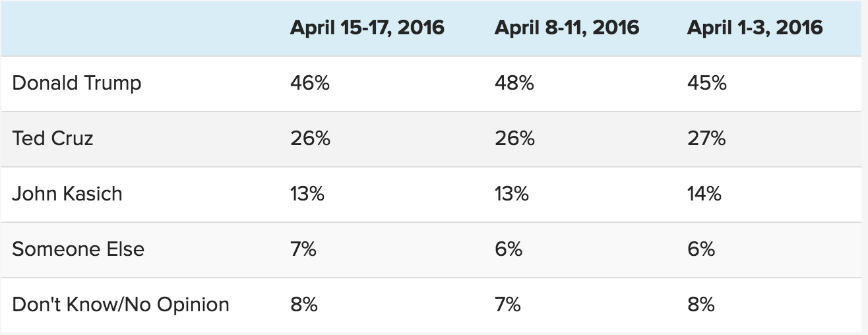Select the Someone Else row label
Image resolution: width=868 pixels, height=335 pixels.
tap(78, 249)
